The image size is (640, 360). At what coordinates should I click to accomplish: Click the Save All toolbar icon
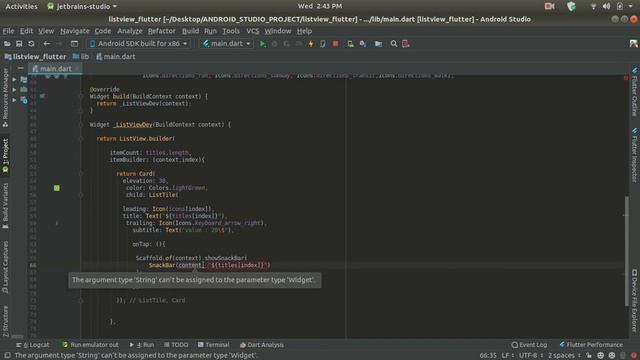pyautogui.click(x=19, y=44)
